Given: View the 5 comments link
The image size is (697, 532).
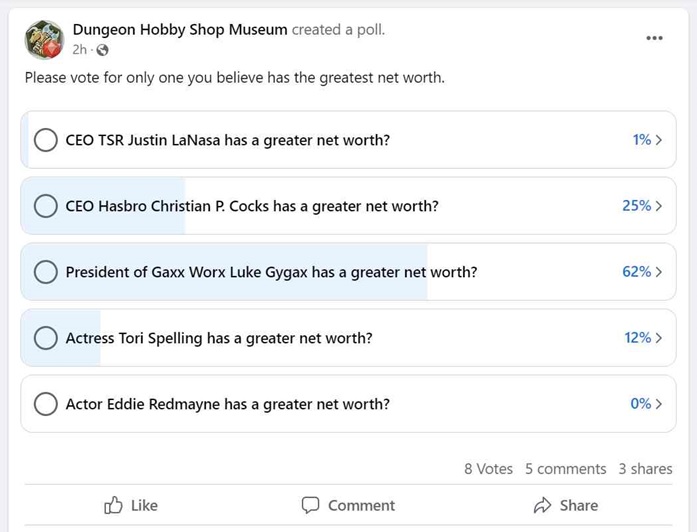Looking at the screenshot, I should [x=565, y=469].
